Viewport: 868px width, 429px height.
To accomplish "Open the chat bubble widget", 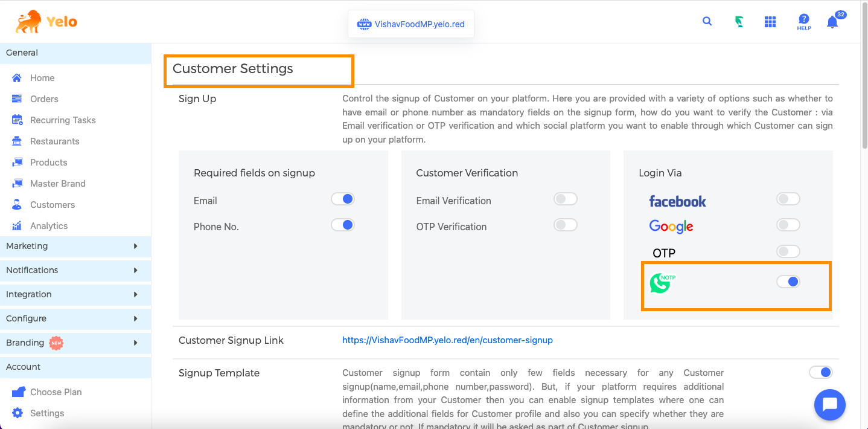I will coord(830,404).
